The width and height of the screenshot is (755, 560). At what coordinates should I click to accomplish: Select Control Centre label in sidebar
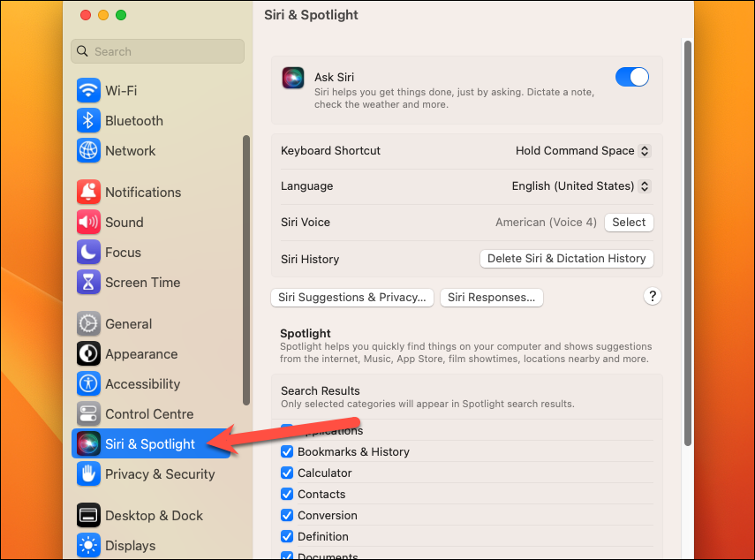pyautogui.click(x=149, y=414)
